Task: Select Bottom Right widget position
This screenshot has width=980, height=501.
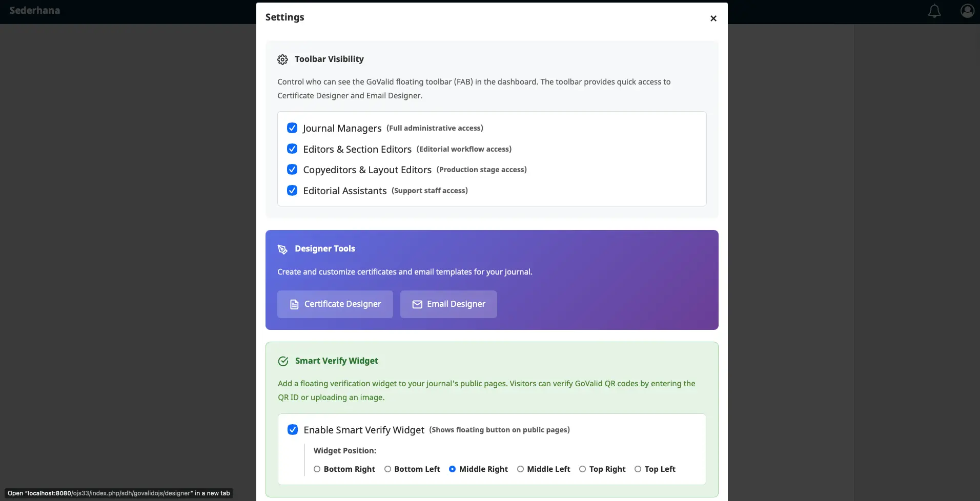Action: tap(317, 469)
